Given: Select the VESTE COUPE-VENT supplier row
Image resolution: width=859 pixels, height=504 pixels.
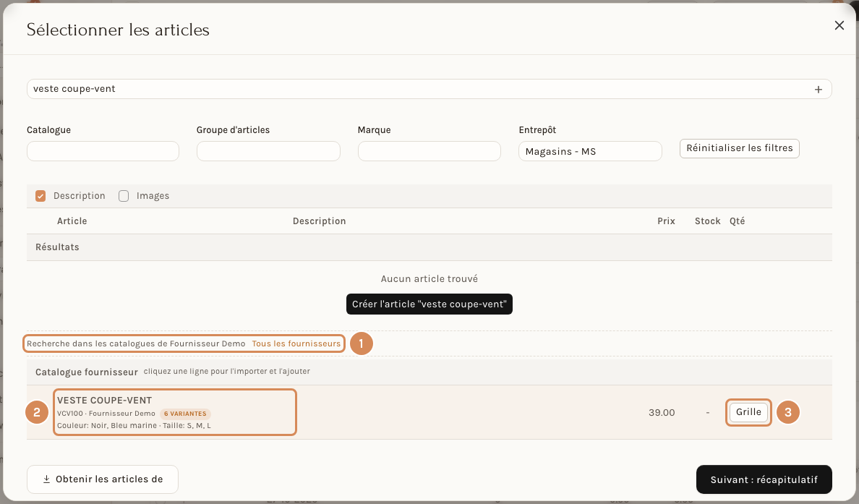Looking at the screenshot, I should pyautogui.click(x=429, y=412).
